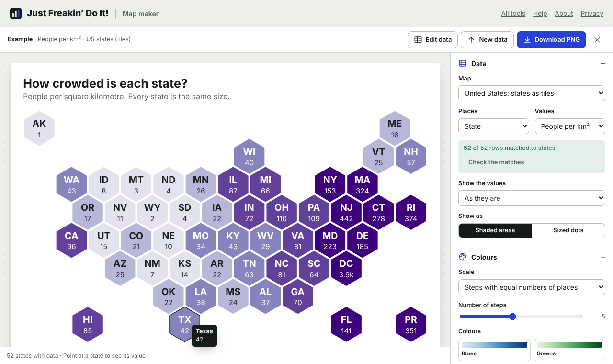Click the New Hampshire NH tile
This screenshot has width=613, height=364.
point(411,156)
